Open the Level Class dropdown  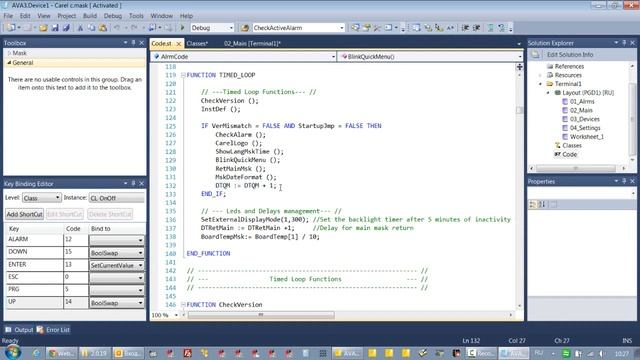click(57, 198)
